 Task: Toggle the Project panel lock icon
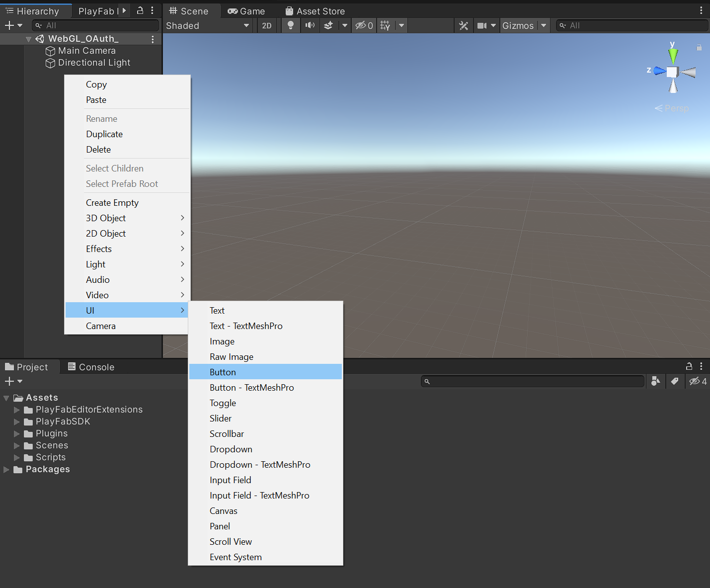click(x=689, y=366)
